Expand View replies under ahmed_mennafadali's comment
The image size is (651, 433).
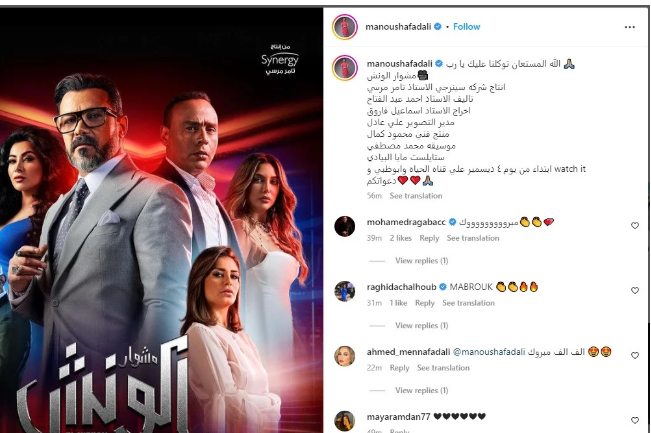pos(421,390)
